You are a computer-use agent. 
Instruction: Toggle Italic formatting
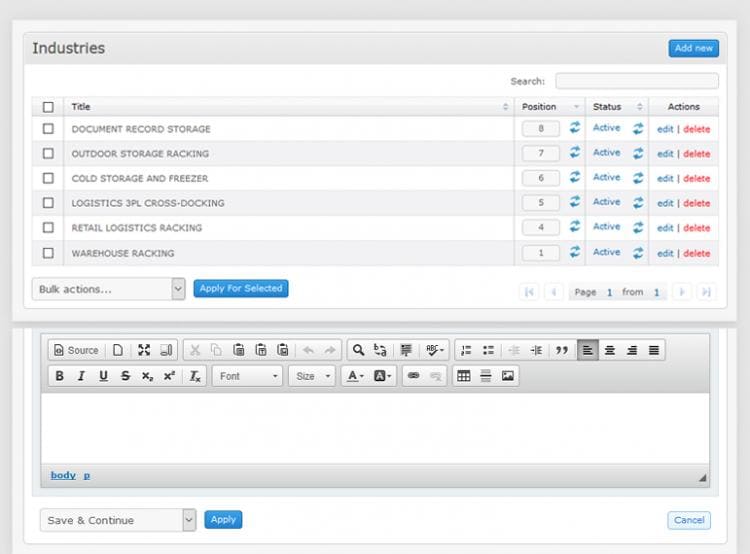tap(81, 376)
